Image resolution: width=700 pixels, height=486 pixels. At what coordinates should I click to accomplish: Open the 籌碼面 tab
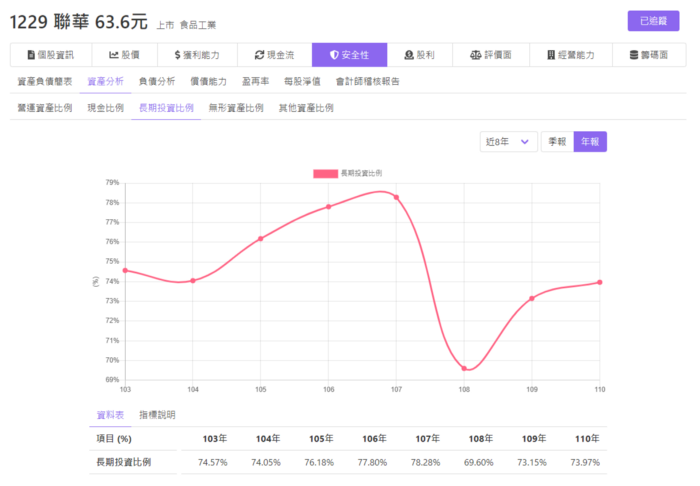pyautogui.click(x=649, y=55)
